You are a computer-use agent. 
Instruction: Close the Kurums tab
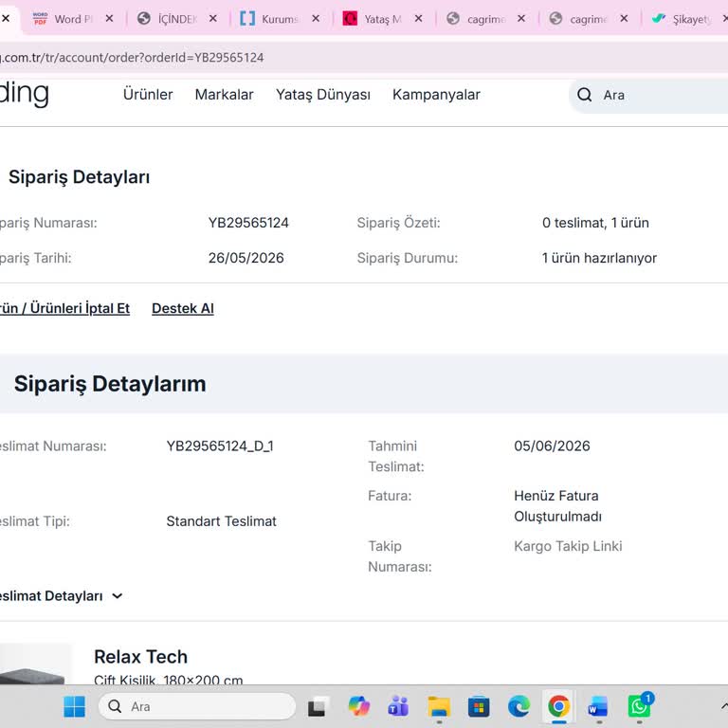point(316,19)
